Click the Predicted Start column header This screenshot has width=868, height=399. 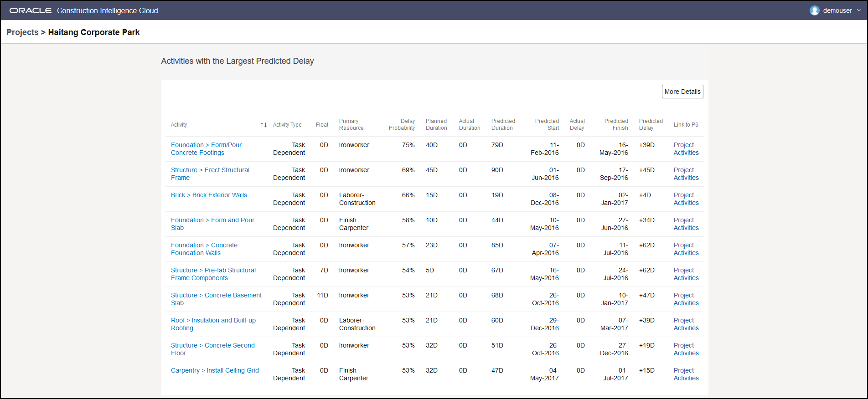tap(547, 124)
